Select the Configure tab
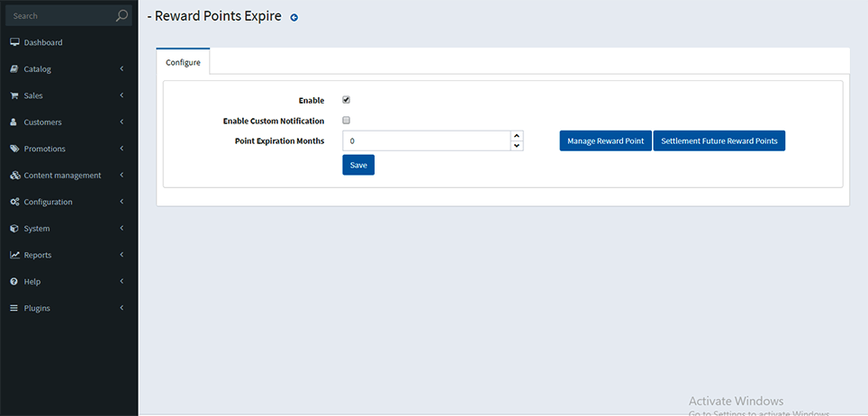The width and height of the screenshot is (868, 416). [183, 63]
